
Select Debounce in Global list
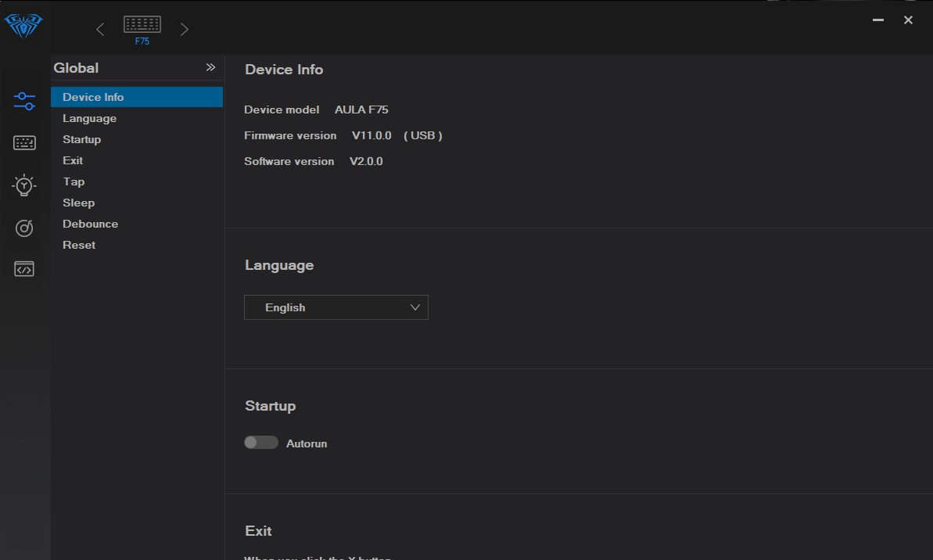point(137,224)
